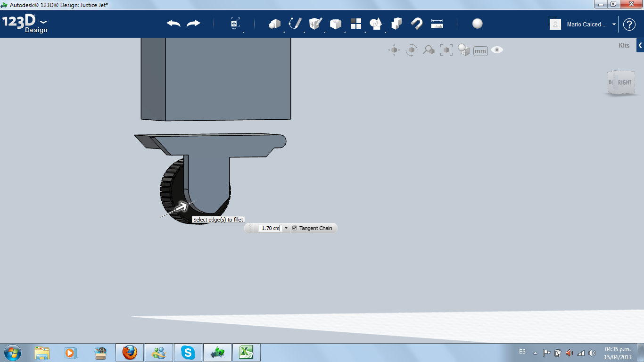The image size is (644, 362).
Task: Toggle visibility with the eye icon
Action: click(497, 50)
